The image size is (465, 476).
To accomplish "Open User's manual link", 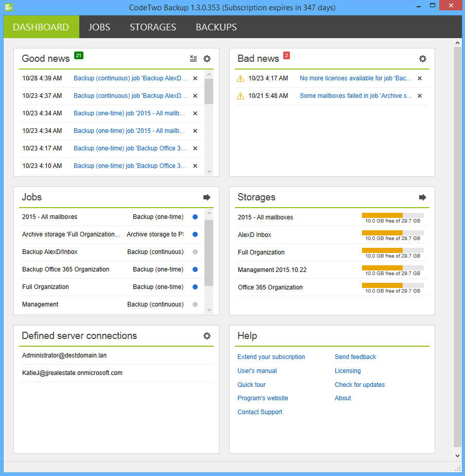I will [x=257, y=371].
